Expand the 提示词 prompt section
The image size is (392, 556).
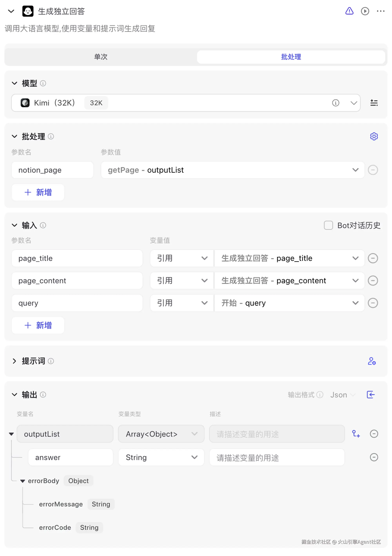pyautogui.click(x=14, y=361)
